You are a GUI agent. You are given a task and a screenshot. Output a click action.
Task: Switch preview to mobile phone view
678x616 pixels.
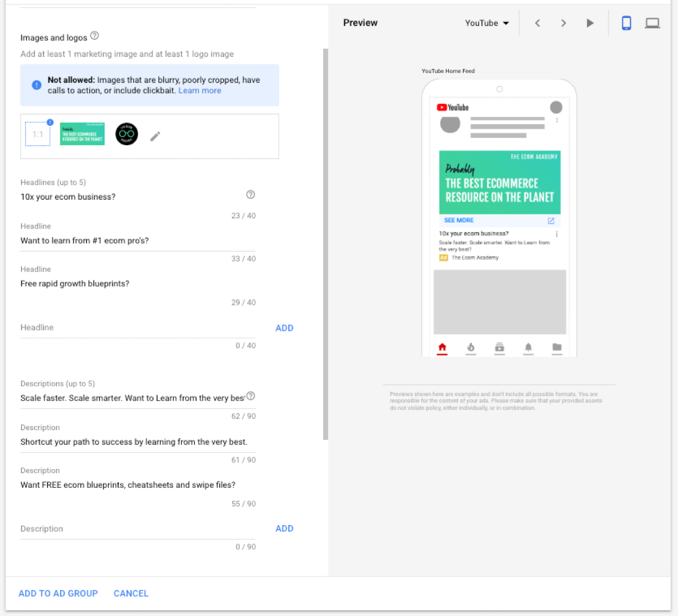626,23
